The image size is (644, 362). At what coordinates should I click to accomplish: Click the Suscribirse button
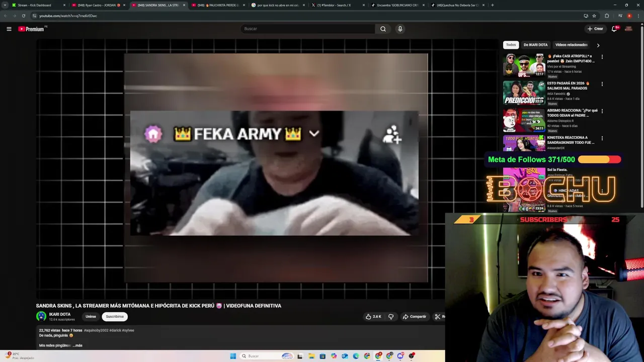click(x=115, y=317)
